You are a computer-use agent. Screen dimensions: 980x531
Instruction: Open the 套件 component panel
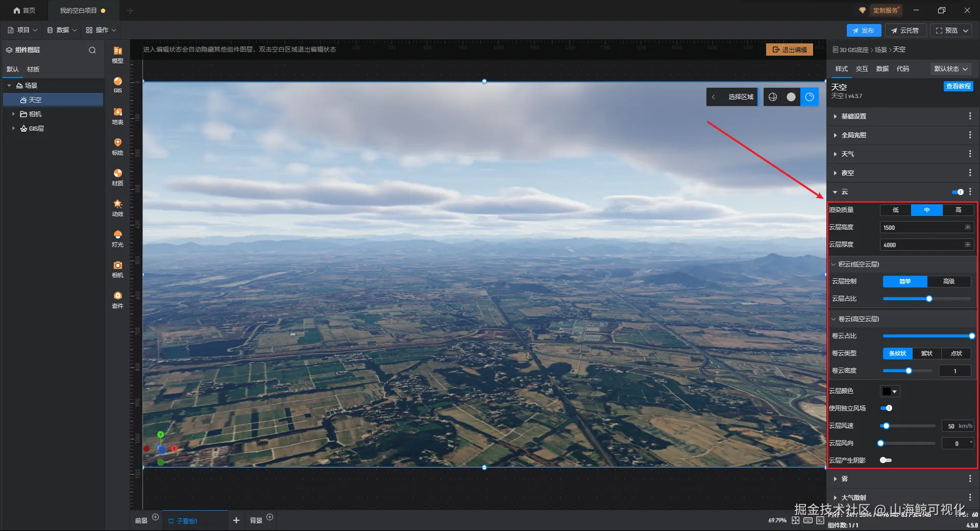[x=117, y=300]
